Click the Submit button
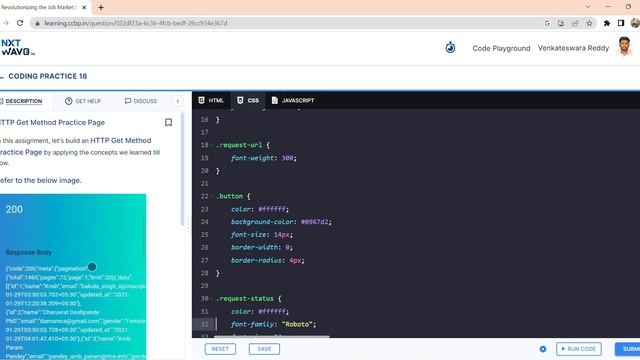 tap(628, 349)
